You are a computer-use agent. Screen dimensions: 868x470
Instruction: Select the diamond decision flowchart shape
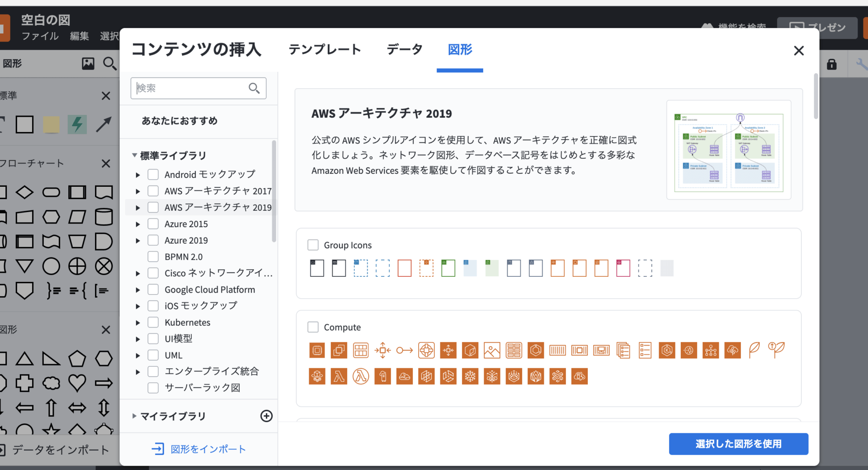tap(24, 192)
